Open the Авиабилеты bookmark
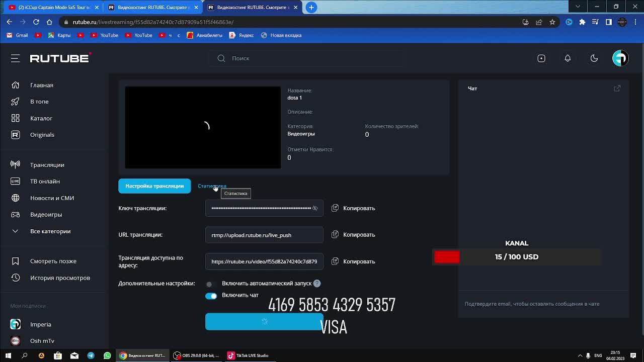This screenshot has height=362, width=644. [204, 35]
